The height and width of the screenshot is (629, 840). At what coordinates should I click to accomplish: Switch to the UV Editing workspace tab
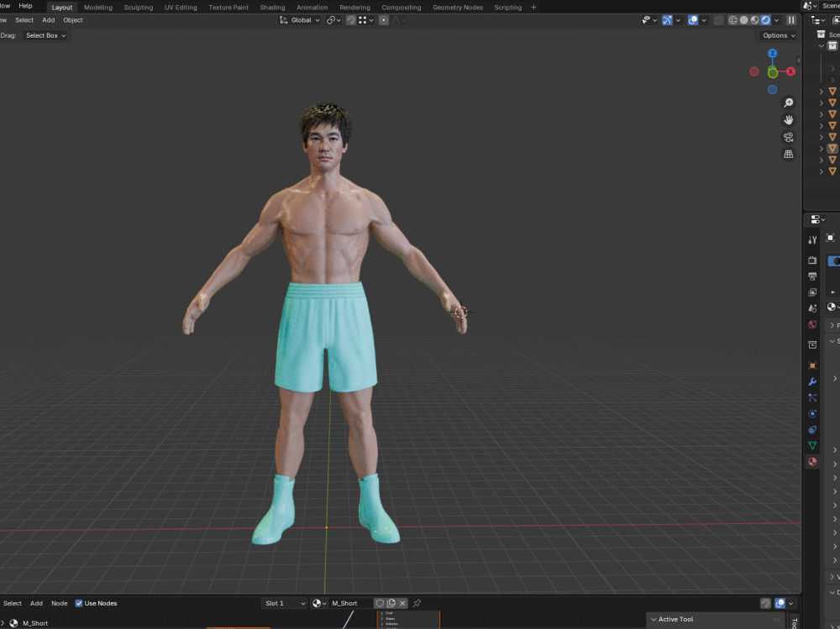(181, 8)
